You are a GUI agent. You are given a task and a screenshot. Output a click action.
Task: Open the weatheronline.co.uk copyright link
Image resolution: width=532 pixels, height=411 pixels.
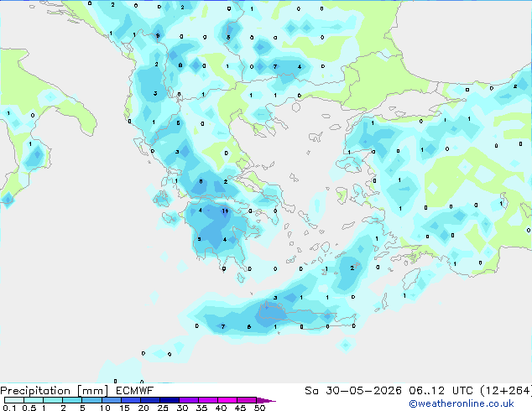coord(461,403)
